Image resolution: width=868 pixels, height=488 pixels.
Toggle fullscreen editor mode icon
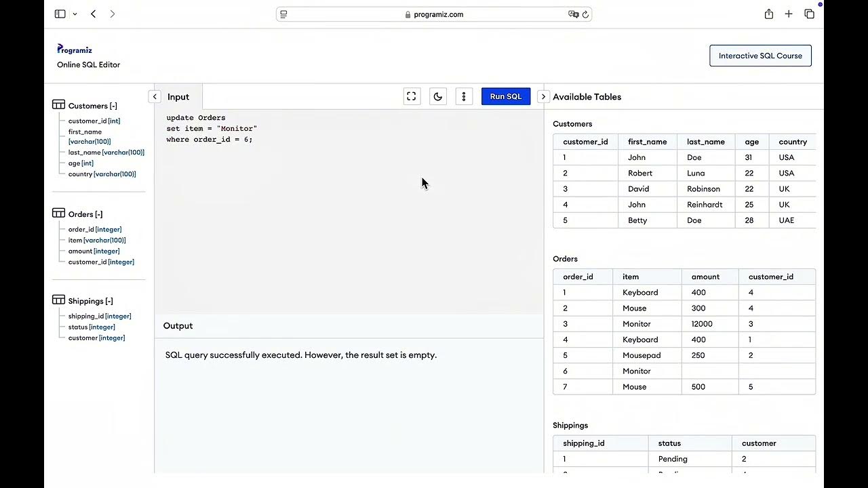(411, 96)
